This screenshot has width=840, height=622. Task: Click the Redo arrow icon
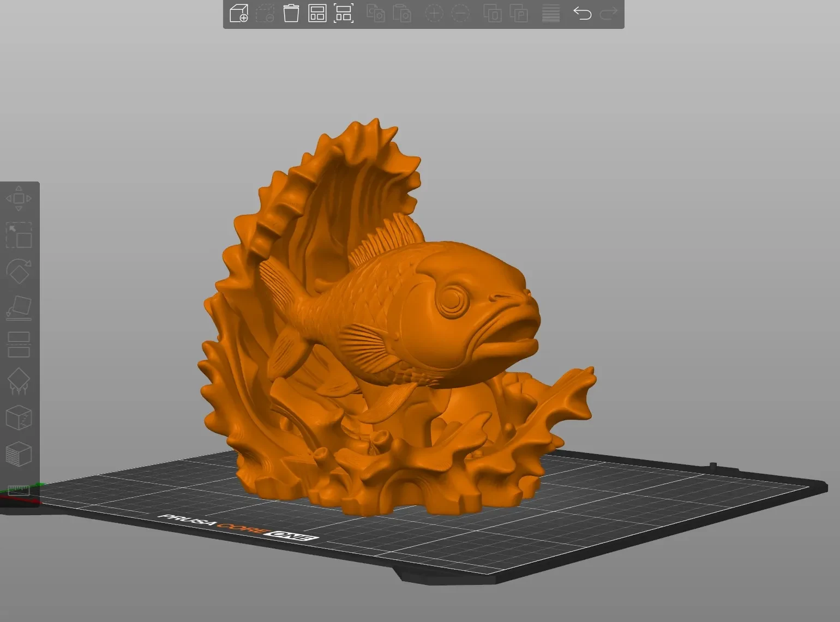tap(609, 14)
